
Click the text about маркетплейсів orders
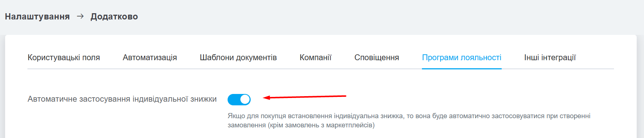coord(301,125)
